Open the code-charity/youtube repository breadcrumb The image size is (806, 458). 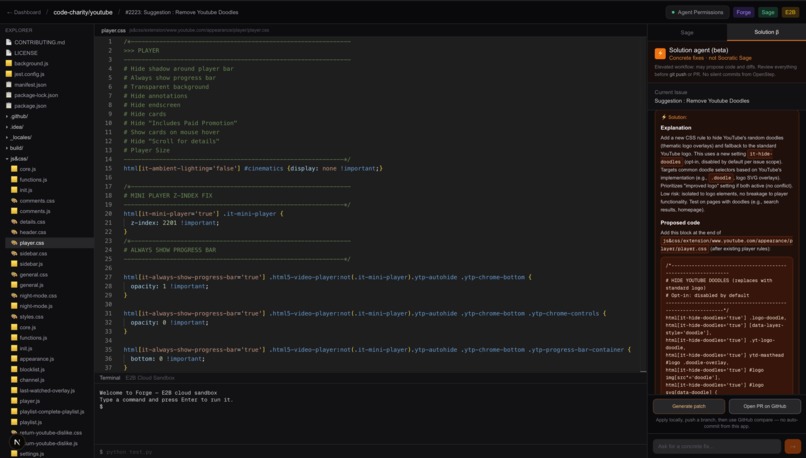pos(83,12)
